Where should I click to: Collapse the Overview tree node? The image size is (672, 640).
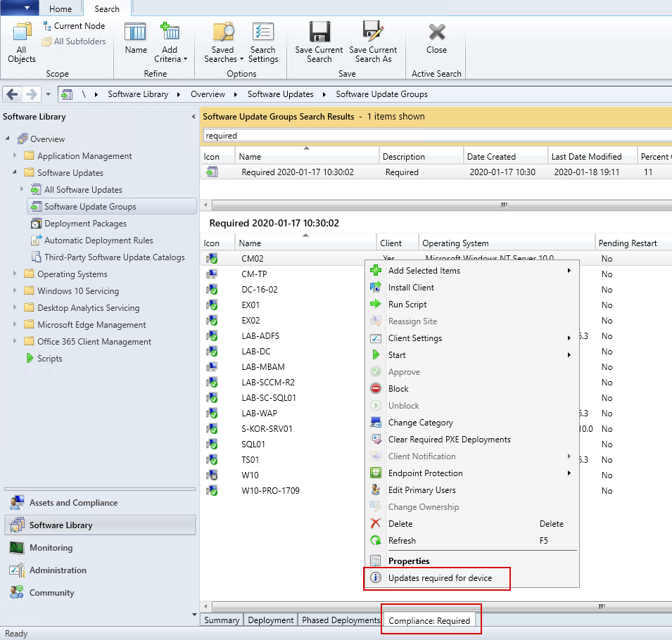[x=7, y=139]
